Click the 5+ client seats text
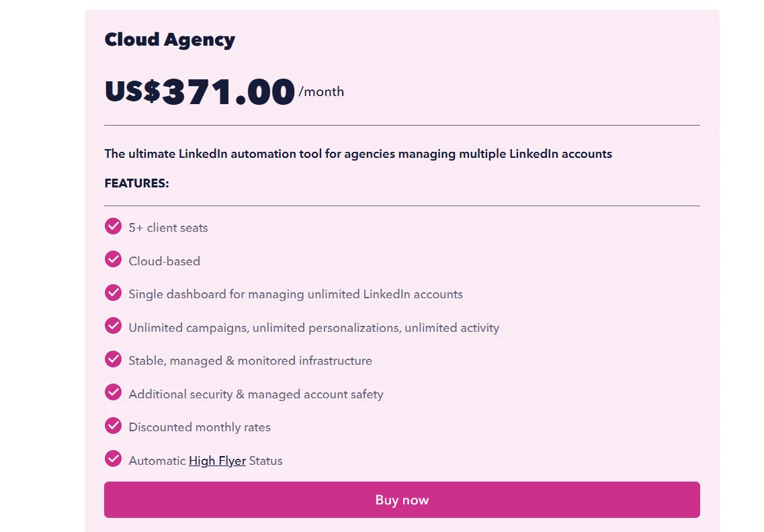 click(x=168, y=228)
